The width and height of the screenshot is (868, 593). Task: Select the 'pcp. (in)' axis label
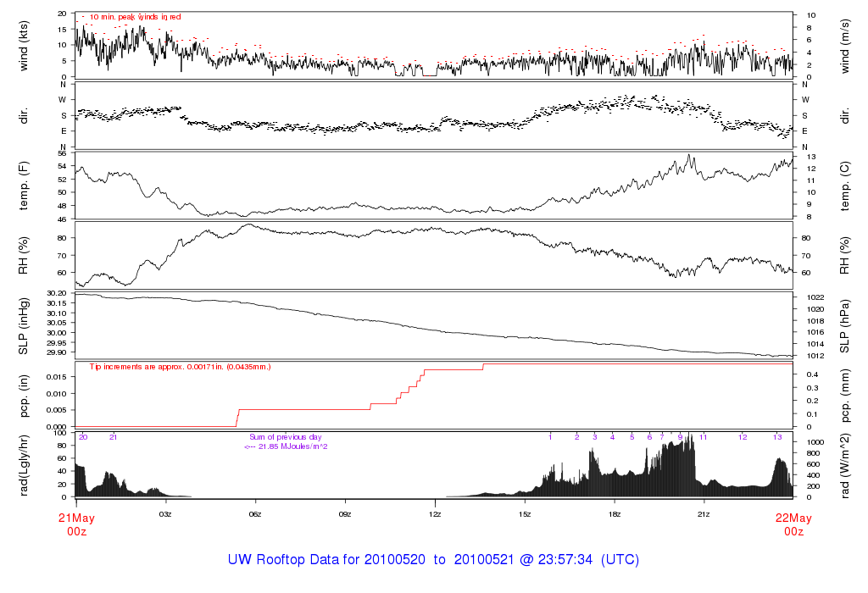click(23, 396)
